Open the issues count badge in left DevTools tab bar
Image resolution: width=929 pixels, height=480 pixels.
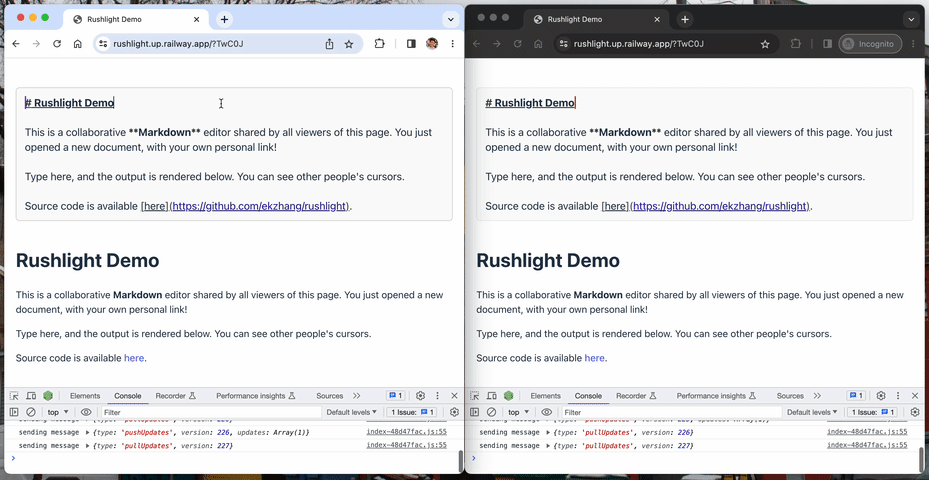(395, 396)
